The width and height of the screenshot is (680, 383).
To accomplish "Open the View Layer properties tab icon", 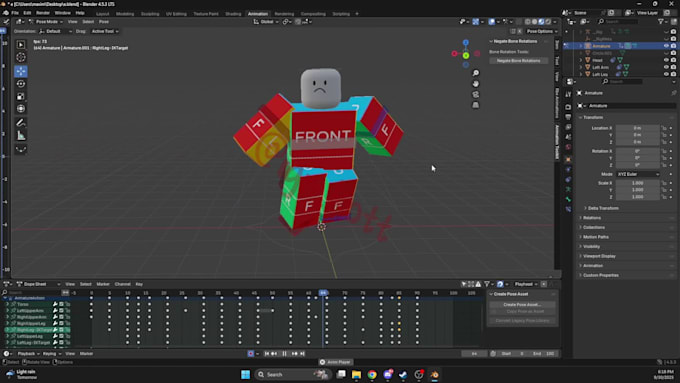I will point(568,127).
